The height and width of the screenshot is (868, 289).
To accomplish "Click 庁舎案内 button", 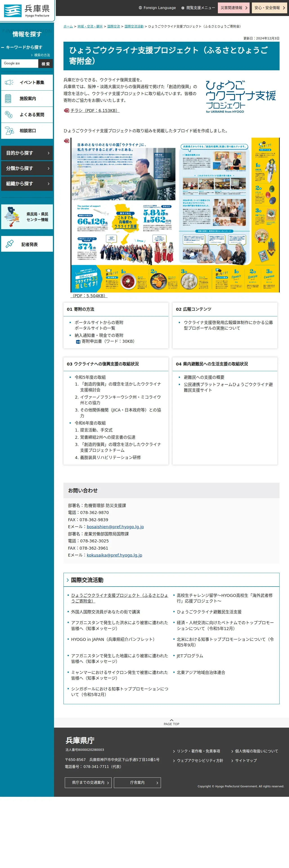I will (x=137, y=782).
